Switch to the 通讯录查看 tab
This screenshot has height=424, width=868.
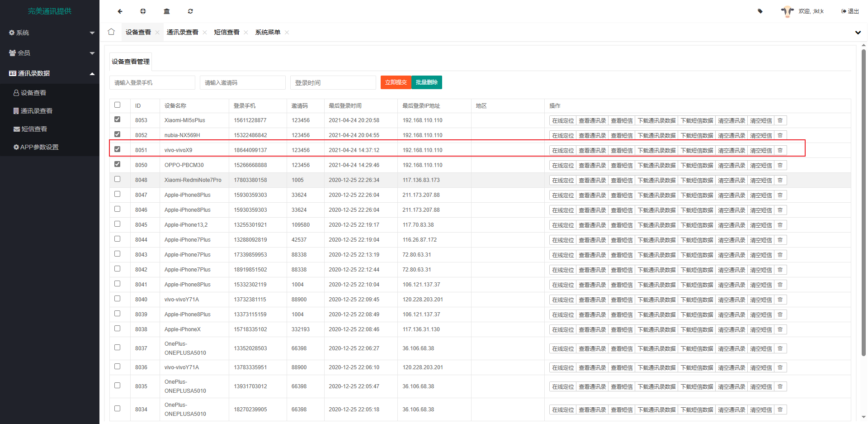(182, 32)
